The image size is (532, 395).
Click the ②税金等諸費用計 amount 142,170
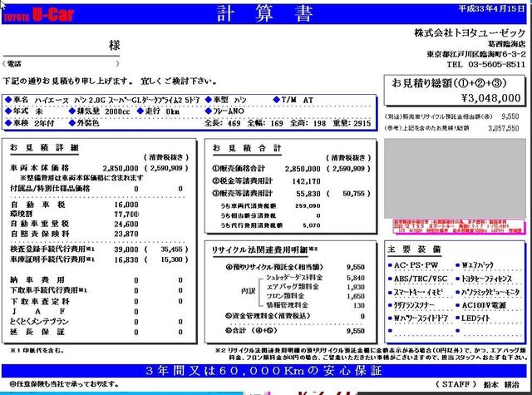coord(307,181)
